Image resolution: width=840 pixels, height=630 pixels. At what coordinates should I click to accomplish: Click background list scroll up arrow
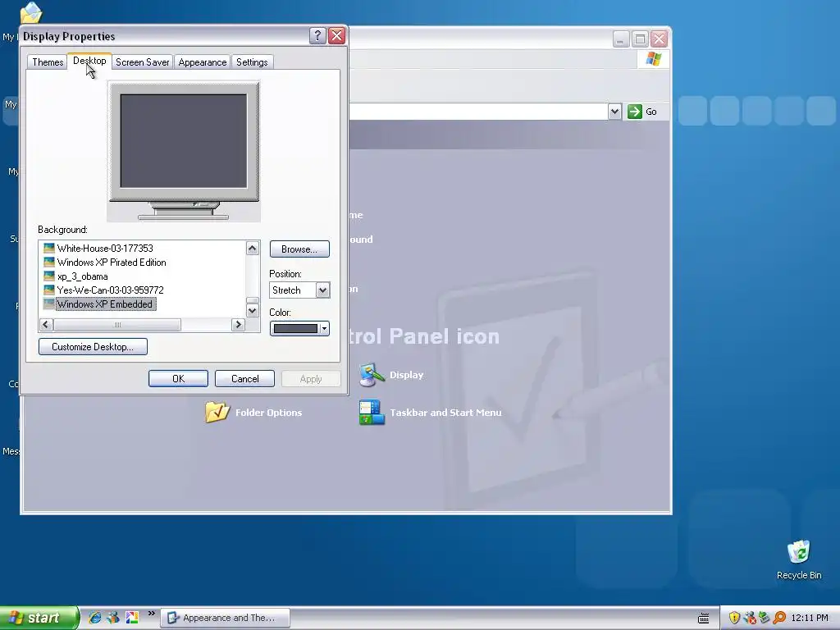(253, 248)
